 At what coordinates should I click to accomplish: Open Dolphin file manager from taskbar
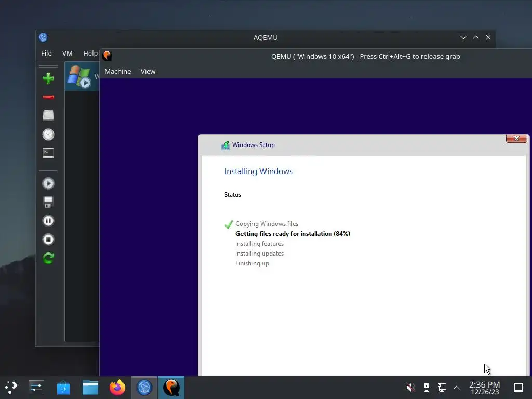click(90, 388)
